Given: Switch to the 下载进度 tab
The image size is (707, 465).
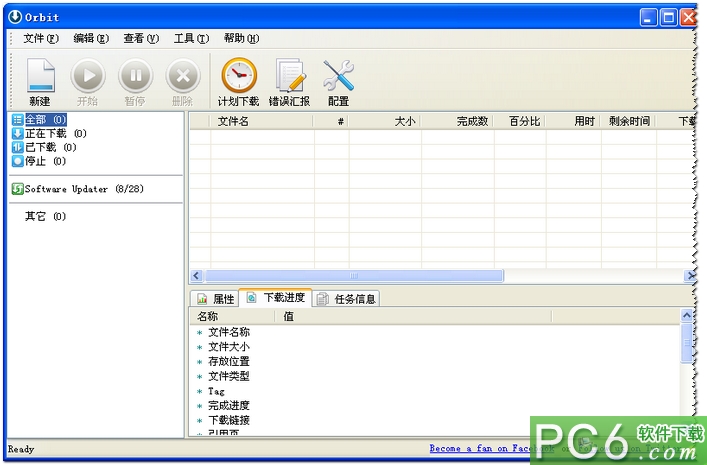Looking at the screenshot, I should pos(275,298).
